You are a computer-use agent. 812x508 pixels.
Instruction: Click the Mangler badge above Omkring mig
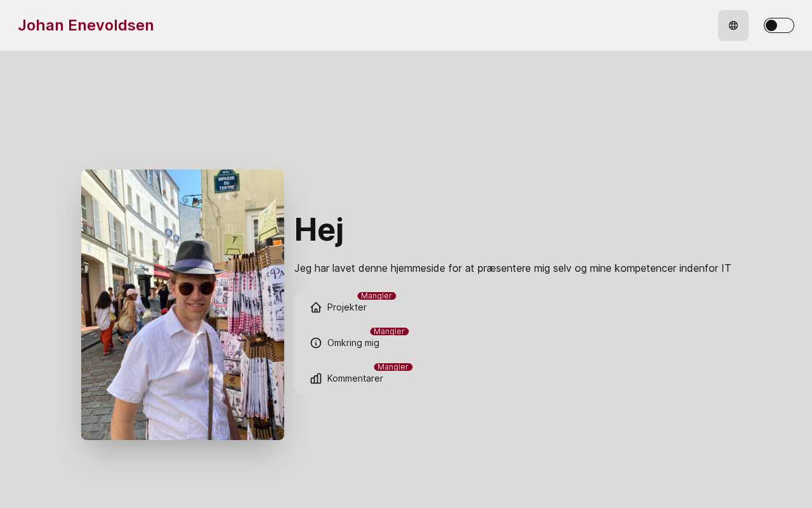(389, 331)
